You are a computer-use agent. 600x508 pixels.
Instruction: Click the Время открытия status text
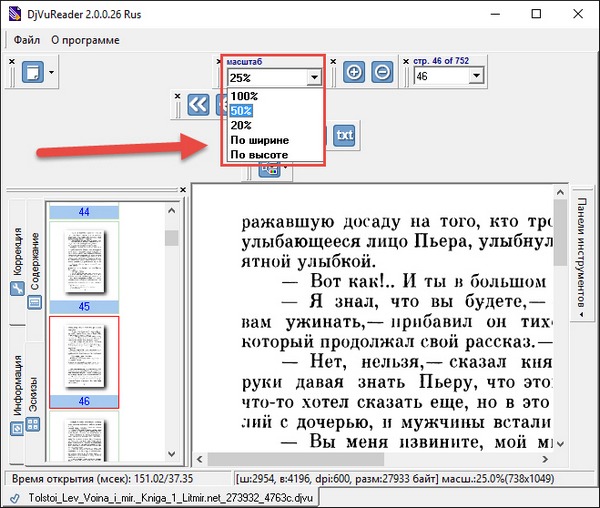[103, 479]
